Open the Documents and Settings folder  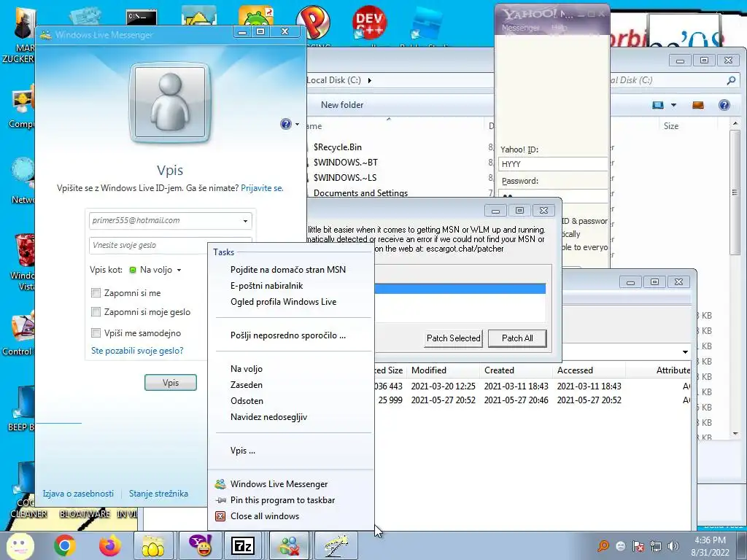360,193
